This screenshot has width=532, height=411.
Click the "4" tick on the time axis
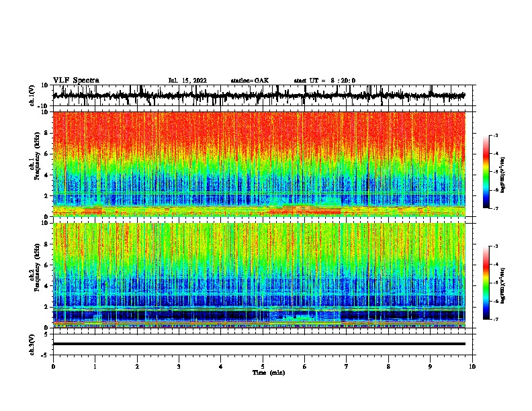pos(221,367)
